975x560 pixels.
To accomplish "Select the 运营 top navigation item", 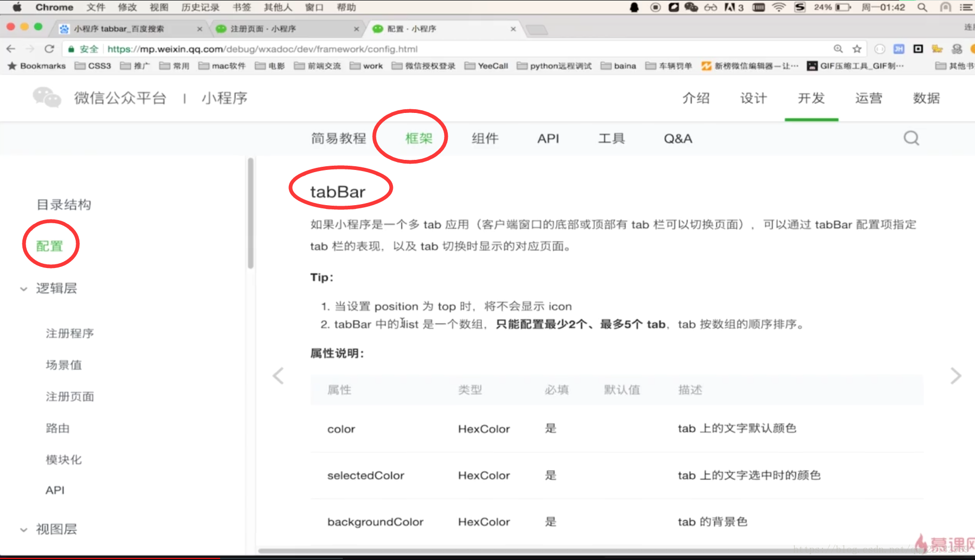I will click(869, 98).
